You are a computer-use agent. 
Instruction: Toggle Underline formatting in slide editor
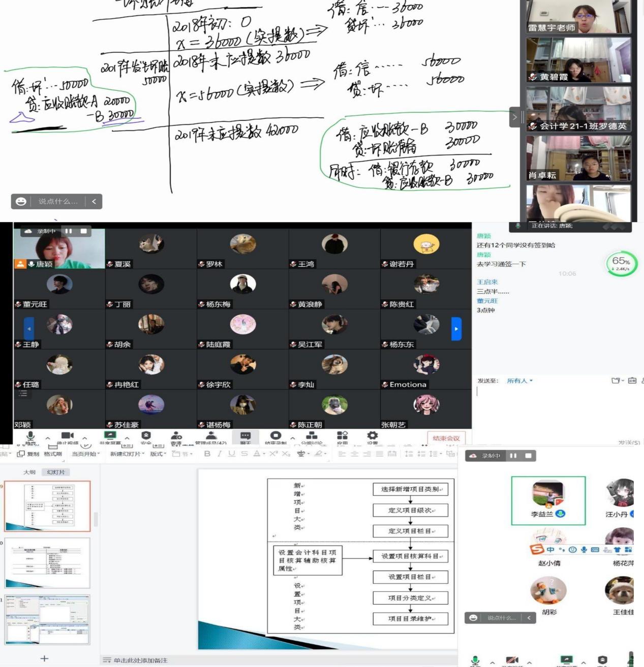tap(232, 454)
